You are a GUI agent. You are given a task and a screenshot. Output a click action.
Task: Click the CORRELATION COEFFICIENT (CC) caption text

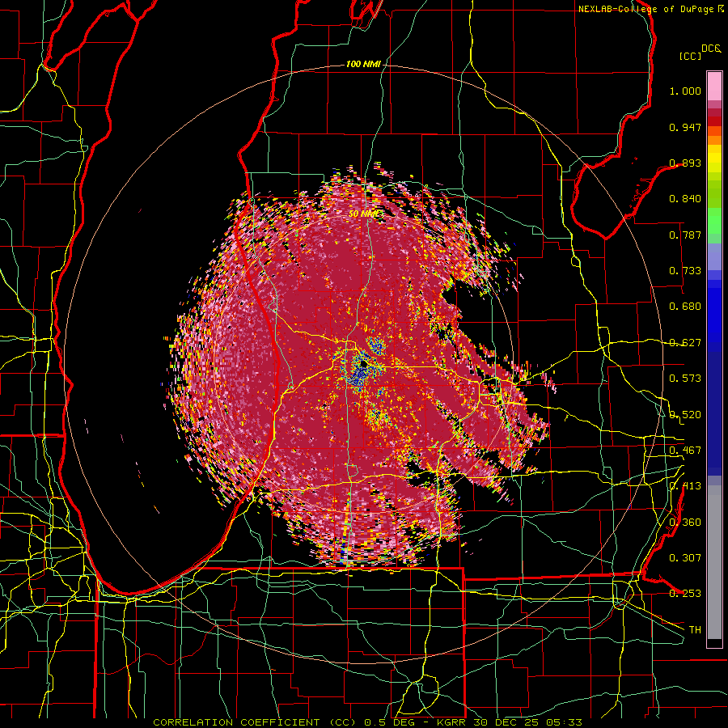(x=255, y=722)
